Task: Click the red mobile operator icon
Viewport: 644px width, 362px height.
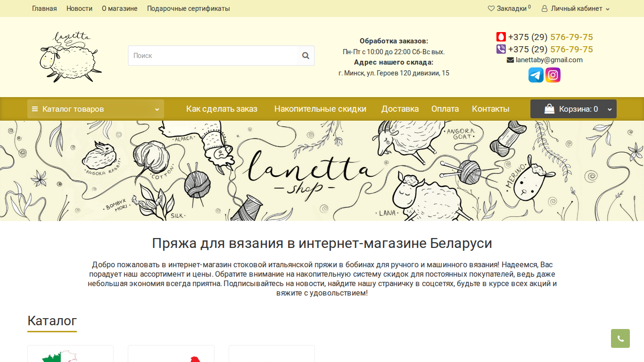Action: point(501,37)
